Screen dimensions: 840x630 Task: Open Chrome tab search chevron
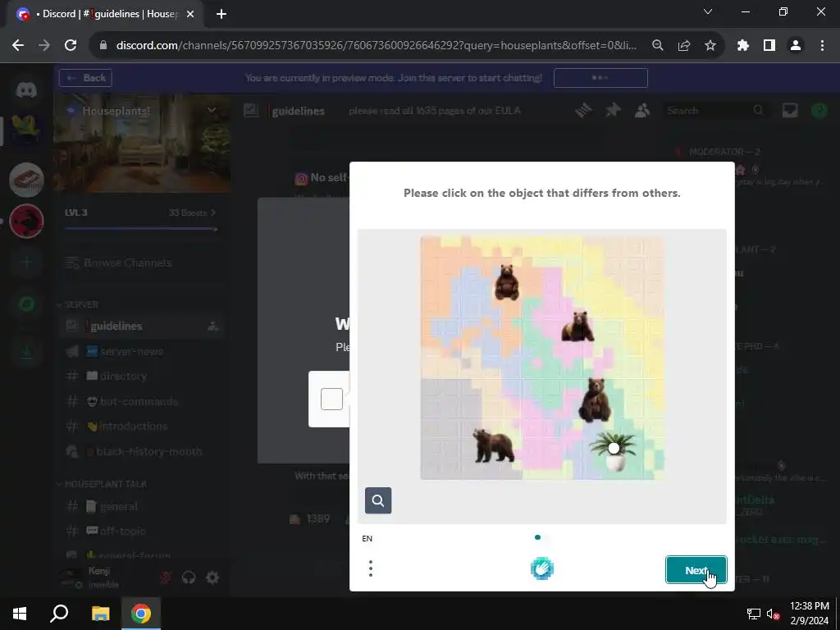708,11
